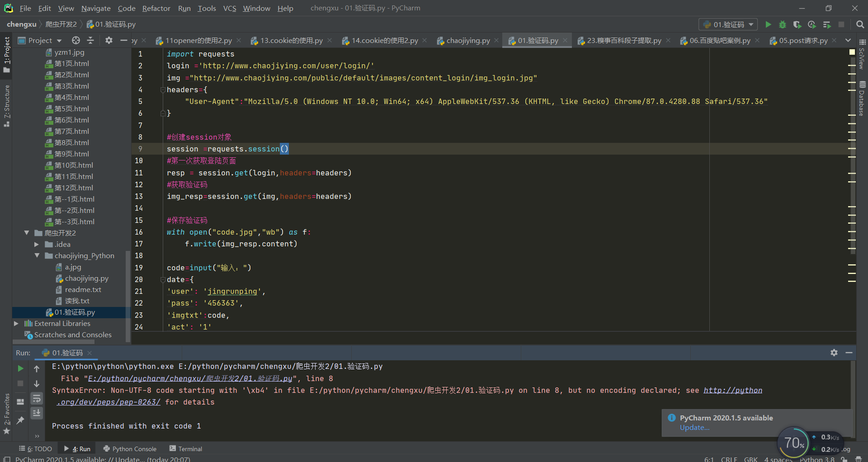Collapse the chaojiying_Python folder

tap(37, 255)
